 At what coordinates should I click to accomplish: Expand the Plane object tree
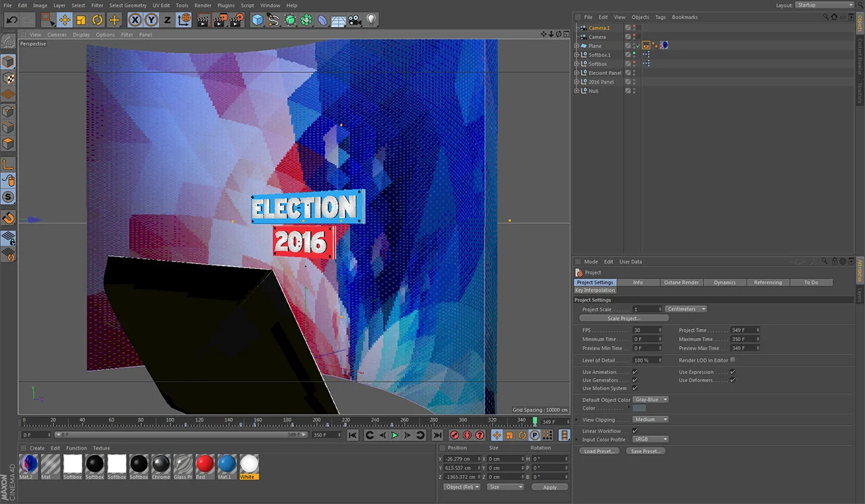pyautogui.click(x=576, y=46)
